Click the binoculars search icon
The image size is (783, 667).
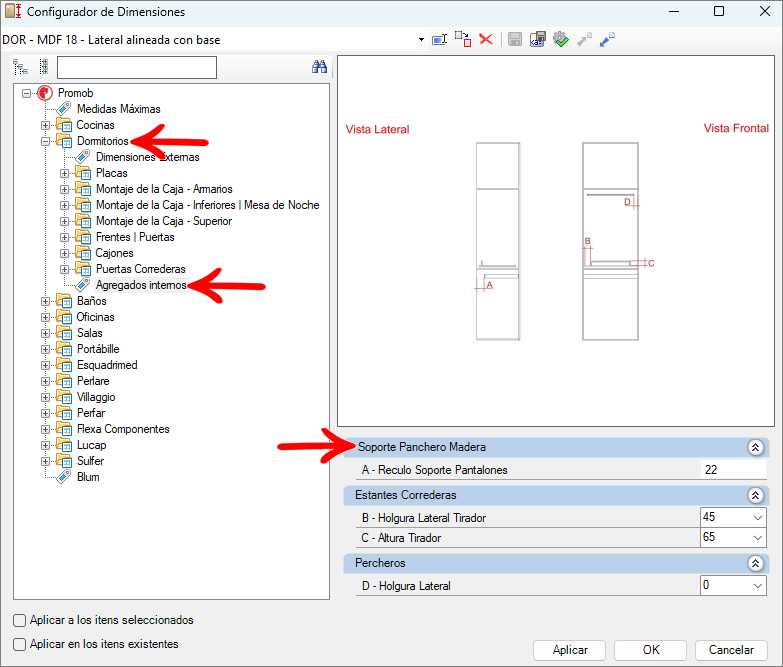pos(320,66)
